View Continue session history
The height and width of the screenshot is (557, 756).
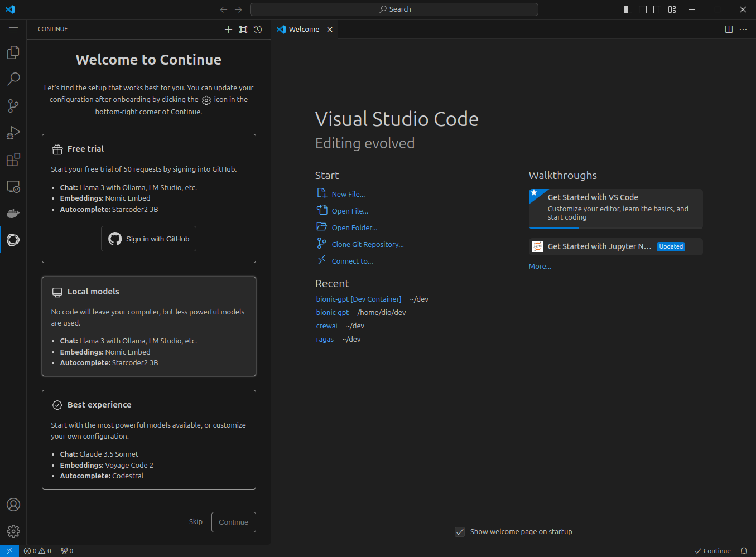[258, 30]
